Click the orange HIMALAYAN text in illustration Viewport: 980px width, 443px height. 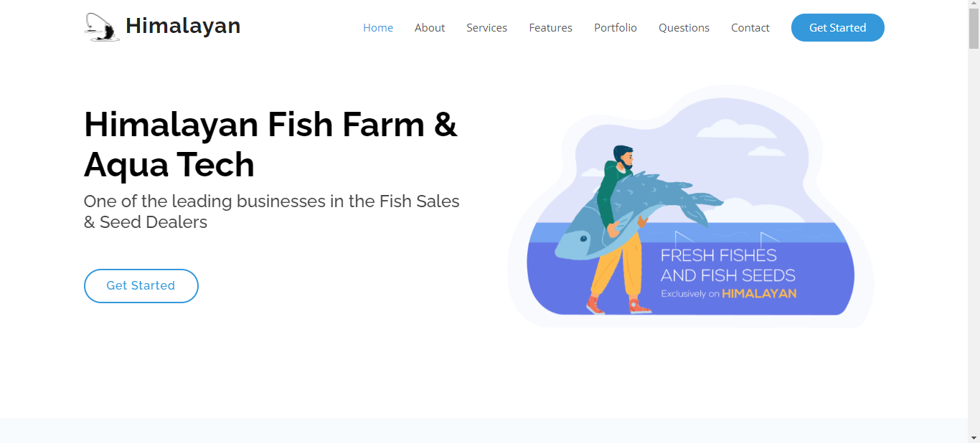pyautogui.click(x=759, y=293)
